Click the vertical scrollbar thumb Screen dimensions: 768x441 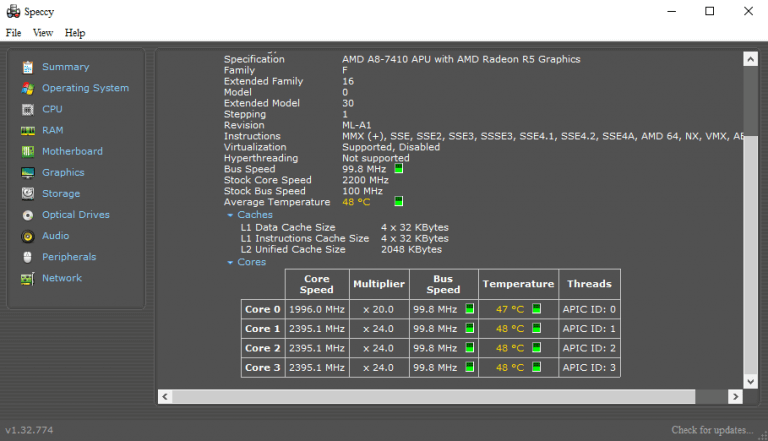[x=750, y=255]
